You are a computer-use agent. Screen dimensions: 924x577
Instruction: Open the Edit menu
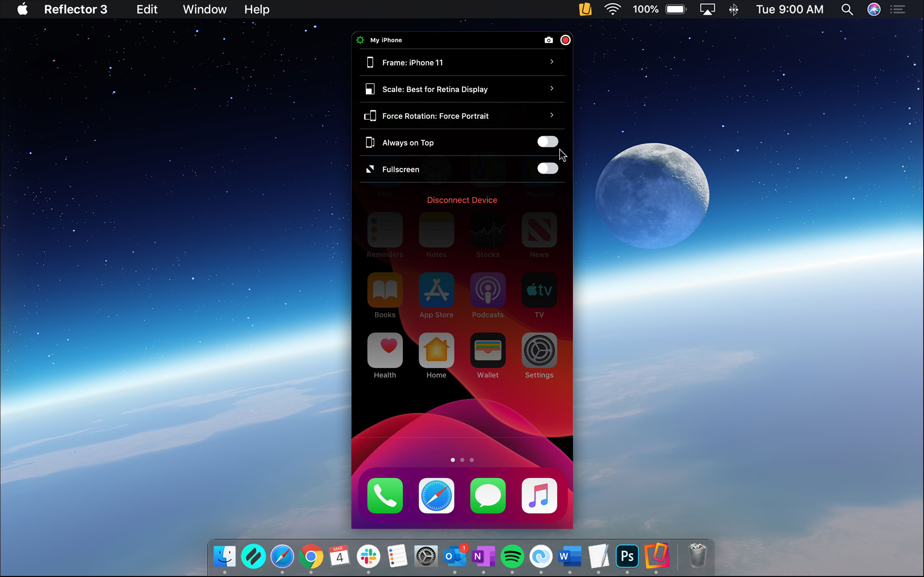click(147, 9)
